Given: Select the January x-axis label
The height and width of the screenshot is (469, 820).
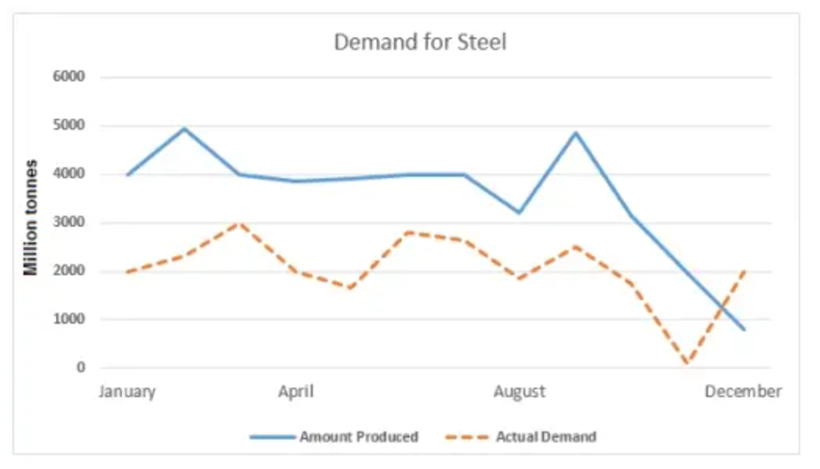Looking at the screenshot, I should 127,391.
